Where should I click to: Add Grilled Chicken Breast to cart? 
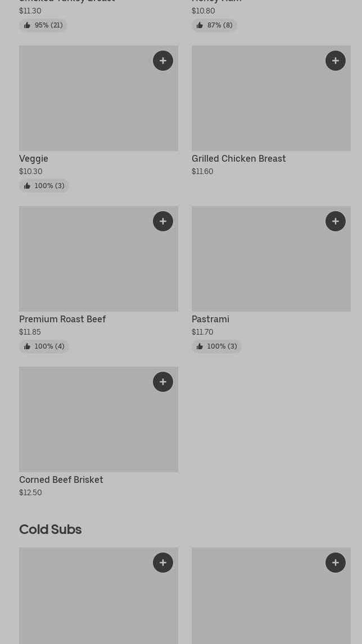tap(336, 61)
